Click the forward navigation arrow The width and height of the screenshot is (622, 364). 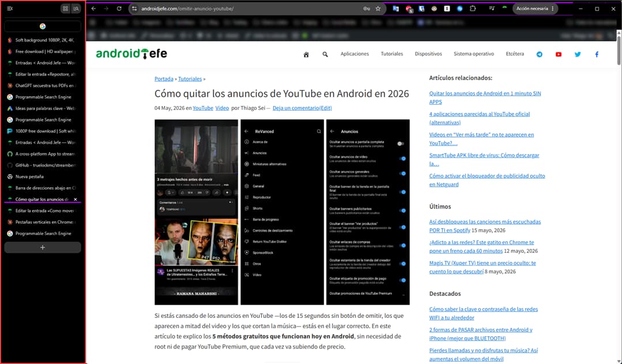[x=106, y=8]
